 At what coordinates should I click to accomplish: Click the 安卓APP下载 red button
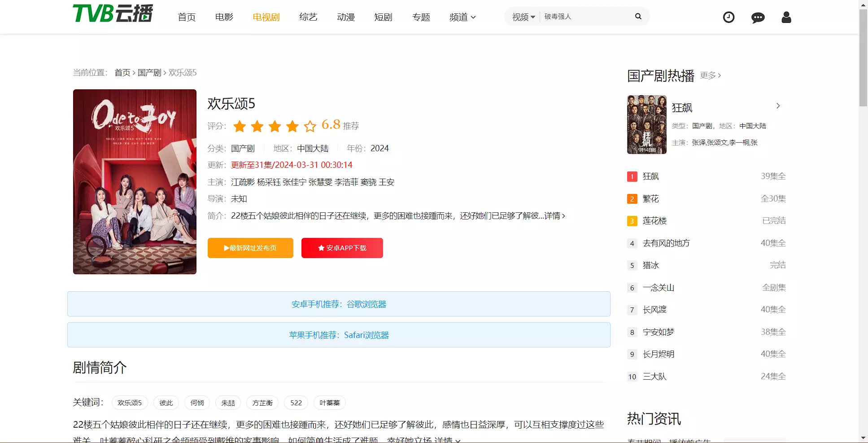[x=342, y=248]
